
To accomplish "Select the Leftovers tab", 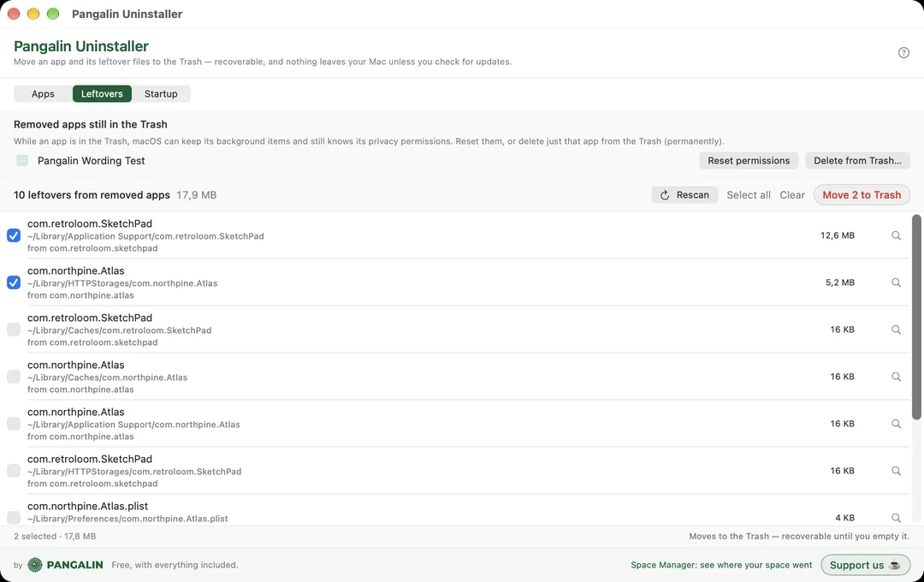I will click(x=102, y=94).
